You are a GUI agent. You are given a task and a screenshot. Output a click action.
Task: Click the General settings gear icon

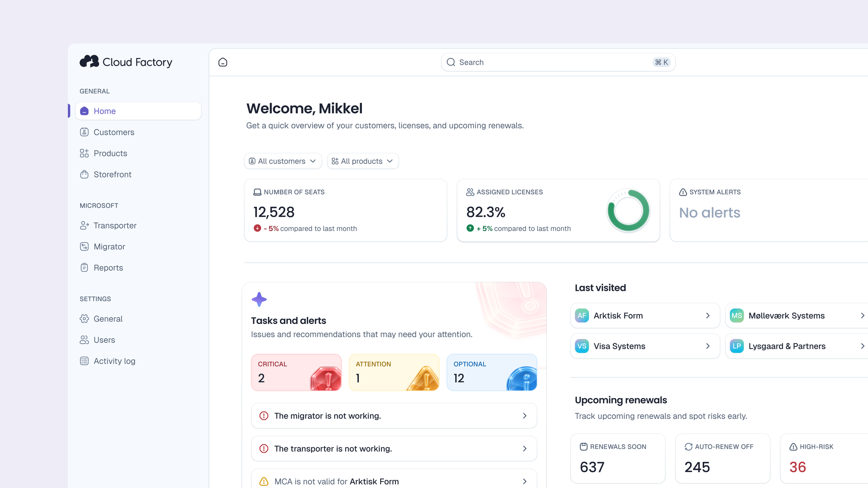point(84,318)
